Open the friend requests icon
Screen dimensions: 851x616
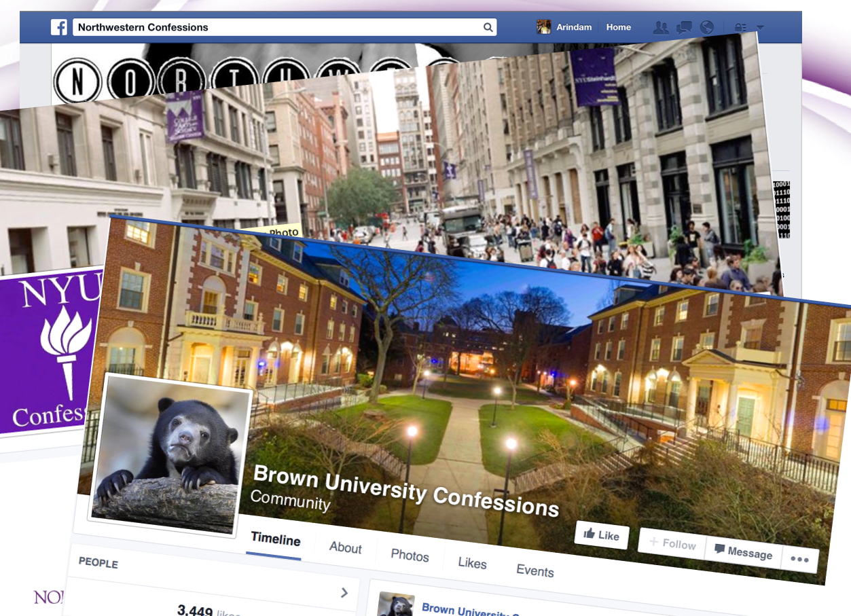[x=660, y=27]
